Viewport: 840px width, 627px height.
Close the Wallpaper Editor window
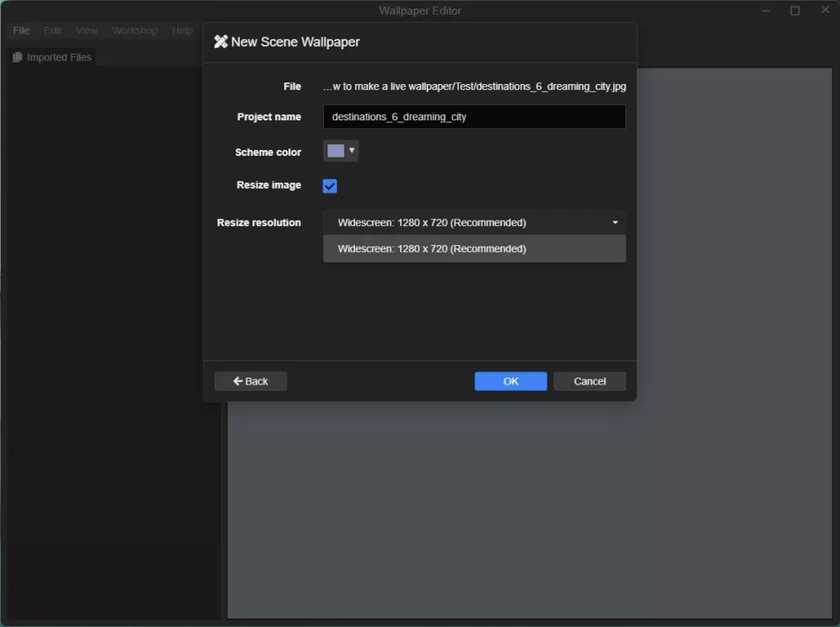pyautogui.click(x=825, y=10)
